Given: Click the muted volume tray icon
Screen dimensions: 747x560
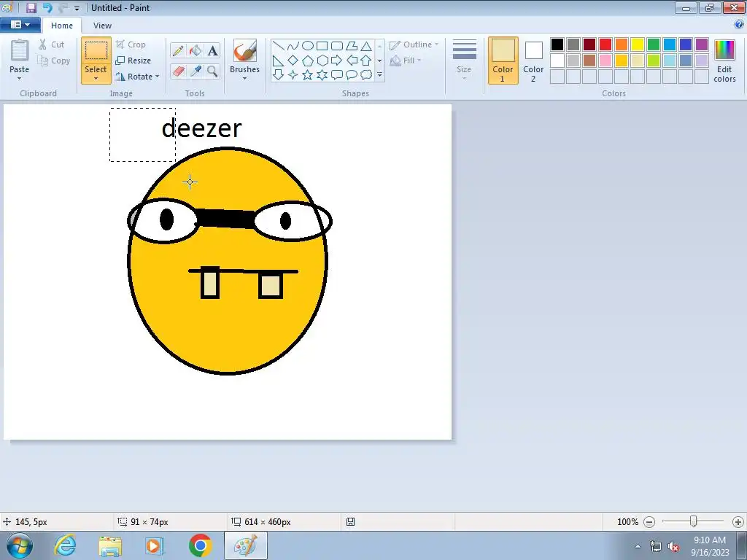Looking at the screenshot, I should point(673,547).
